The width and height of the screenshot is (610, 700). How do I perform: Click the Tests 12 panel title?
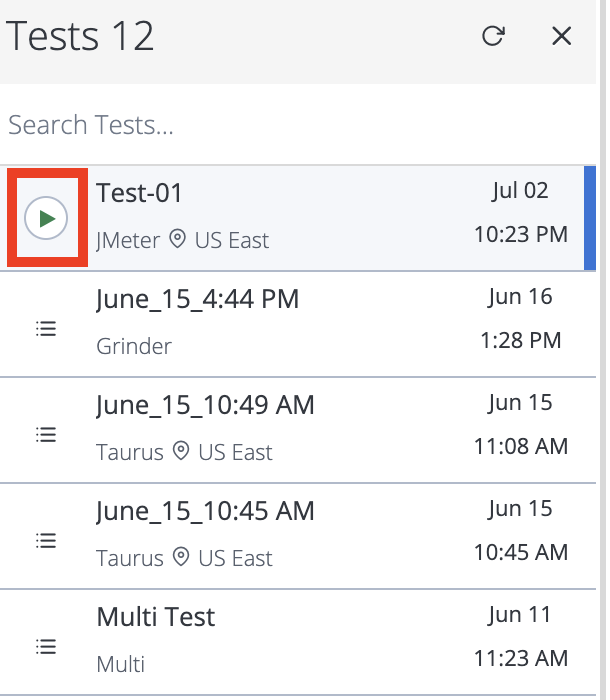pos(80,36)
